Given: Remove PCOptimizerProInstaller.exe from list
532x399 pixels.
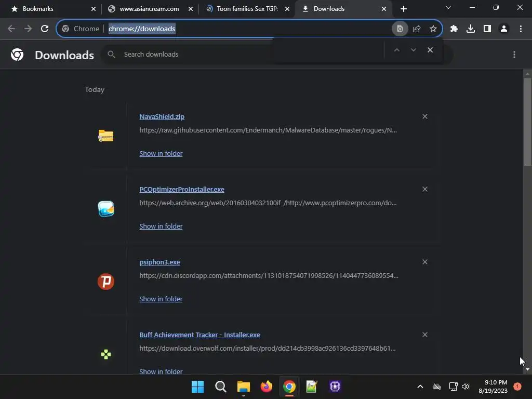Looking at the screenshot, I should 425,189.
